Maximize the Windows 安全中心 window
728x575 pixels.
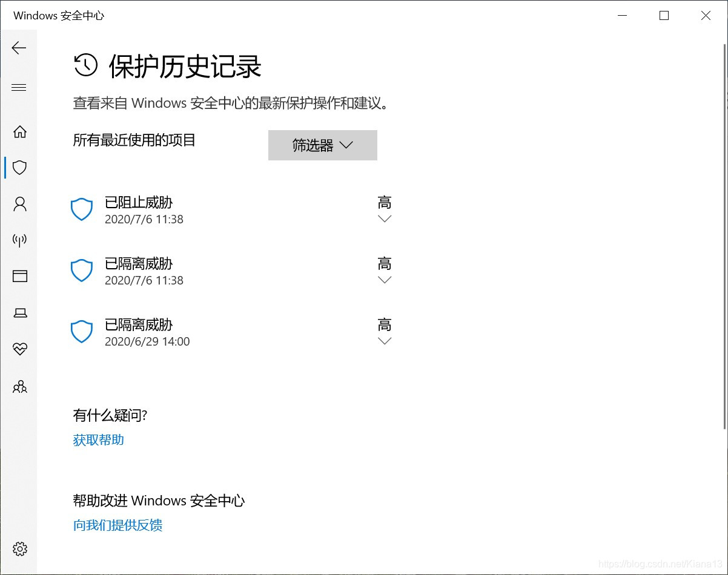664,16
